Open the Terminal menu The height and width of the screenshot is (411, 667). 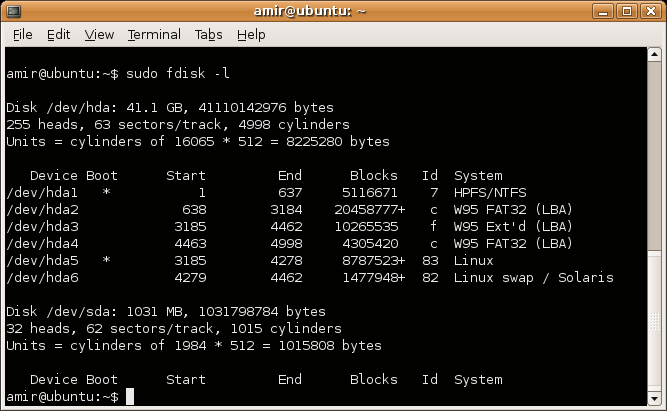pos(154,34)
